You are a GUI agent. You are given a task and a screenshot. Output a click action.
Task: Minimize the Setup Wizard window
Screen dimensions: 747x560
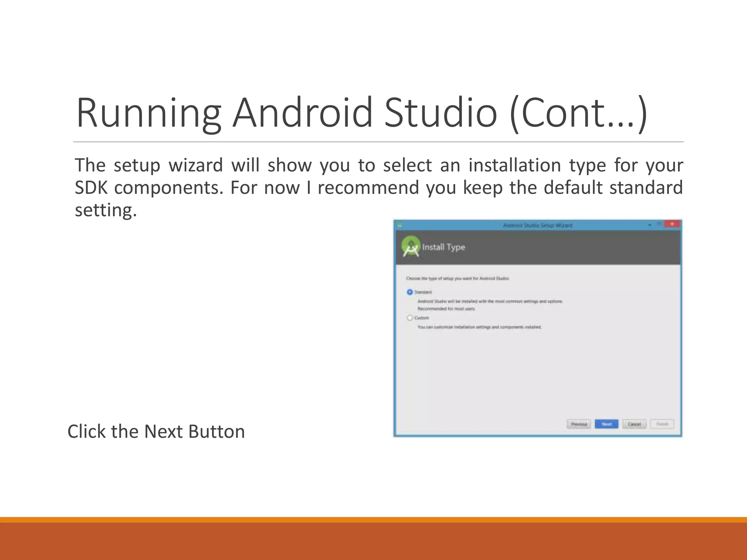[650, 225]
